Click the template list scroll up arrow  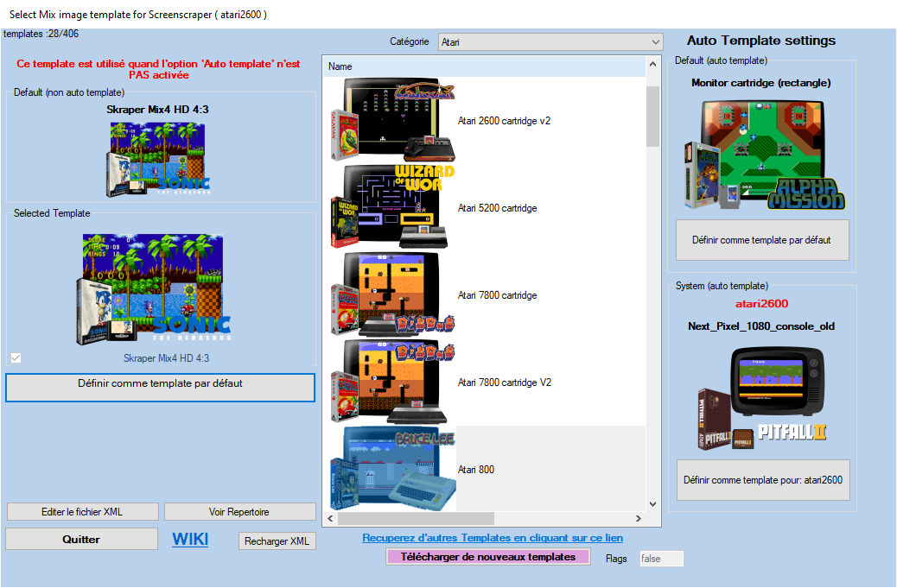tap(652, 66)
